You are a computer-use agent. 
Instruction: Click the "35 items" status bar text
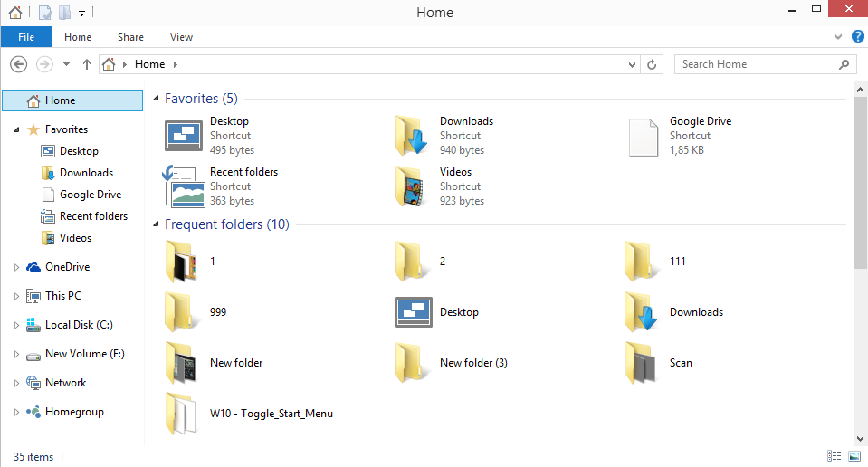point(33,456)
